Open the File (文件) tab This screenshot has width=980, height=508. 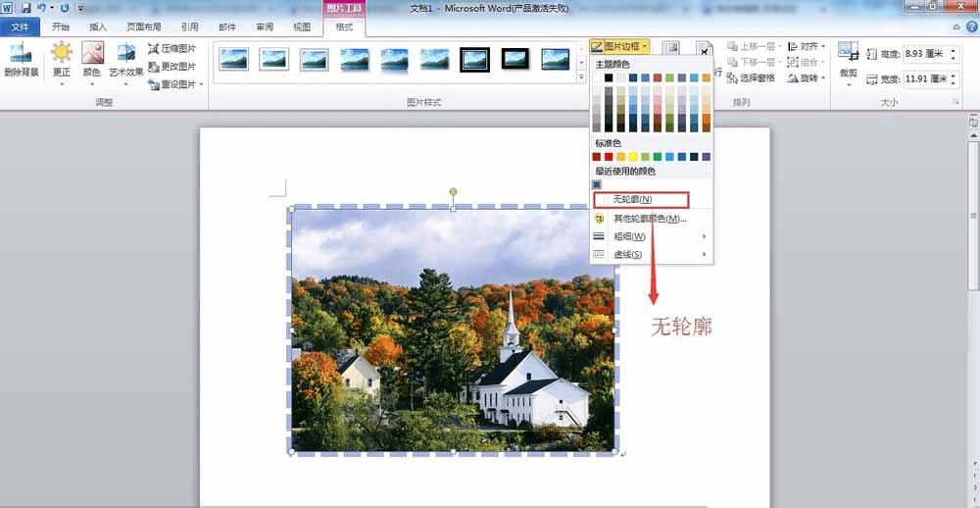[x=20, y=26]
